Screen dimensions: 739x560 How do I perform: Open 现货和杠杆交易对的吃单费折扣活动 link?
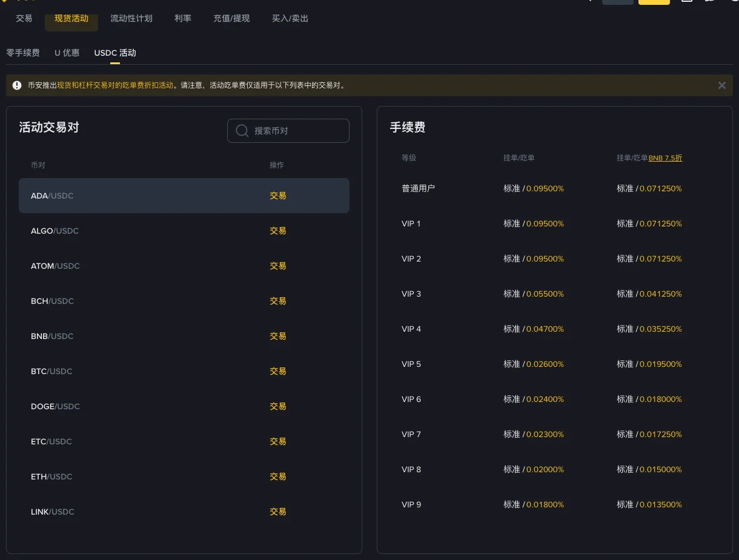pos(115,85)
